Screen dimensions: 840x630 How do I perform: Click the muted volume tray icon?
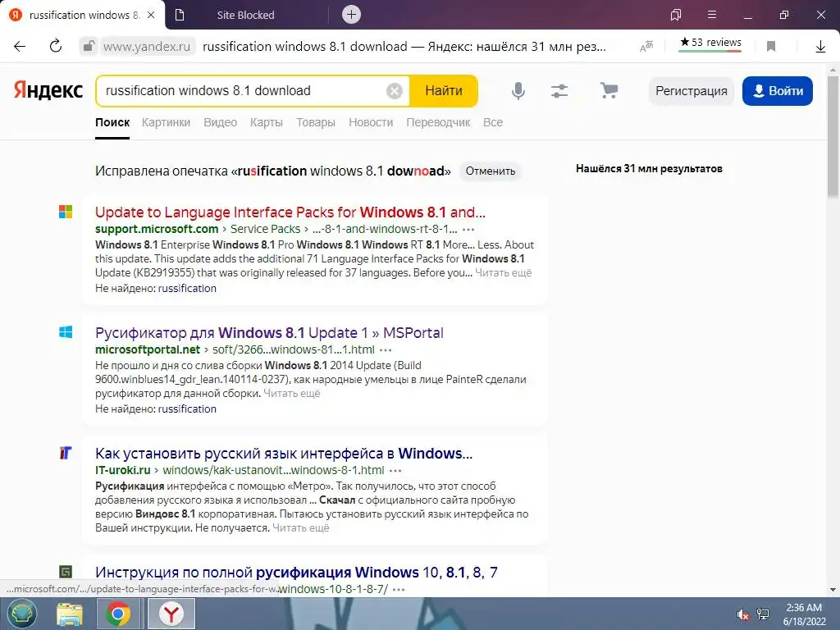[742, 614]
